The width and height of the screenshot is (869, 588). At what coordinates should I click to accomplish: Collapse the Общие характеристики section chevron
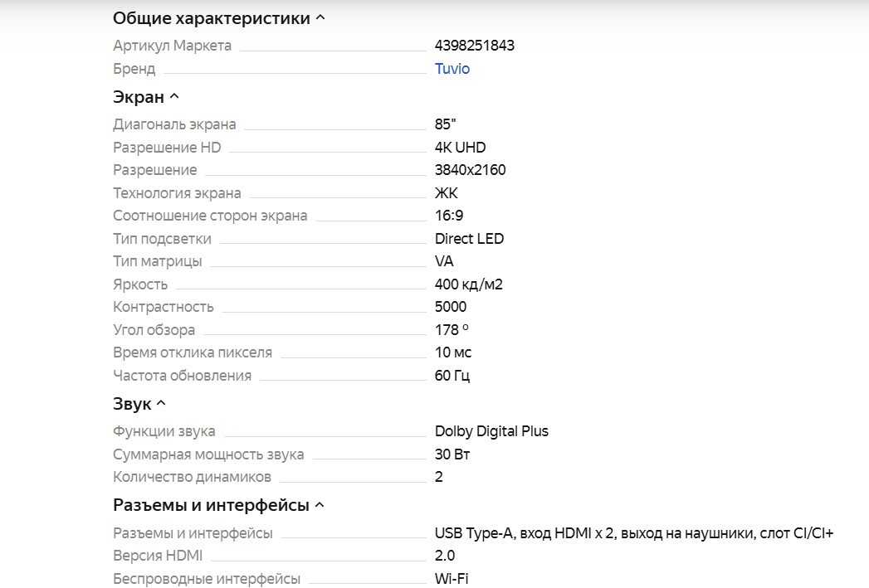click(321, 18)
